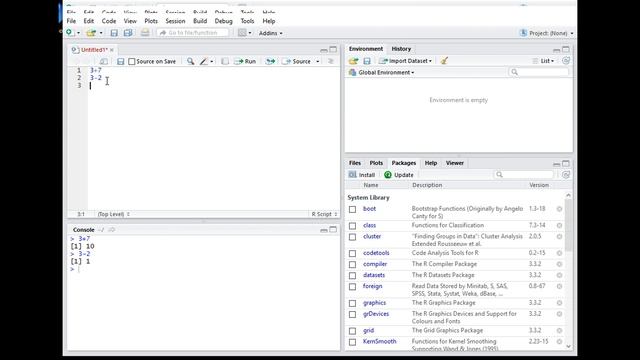Click the Source button

(x=297, y=61)
